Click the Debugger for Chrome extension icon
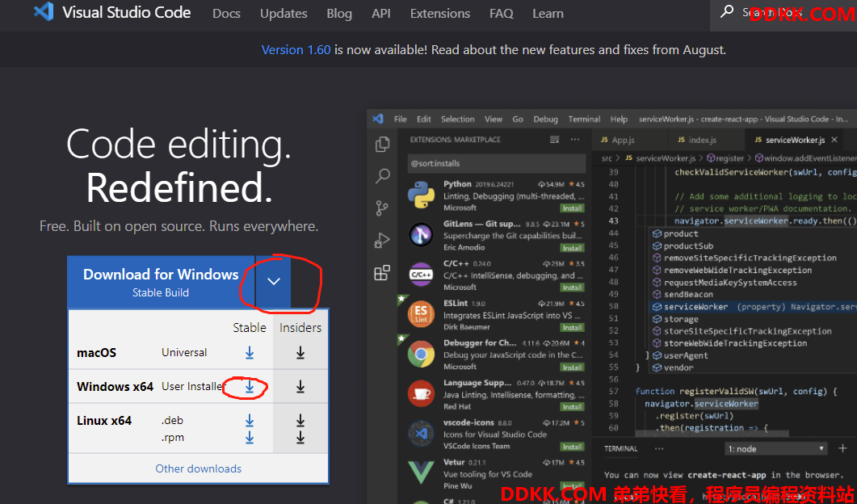857x504 pixels. point(422,355)
